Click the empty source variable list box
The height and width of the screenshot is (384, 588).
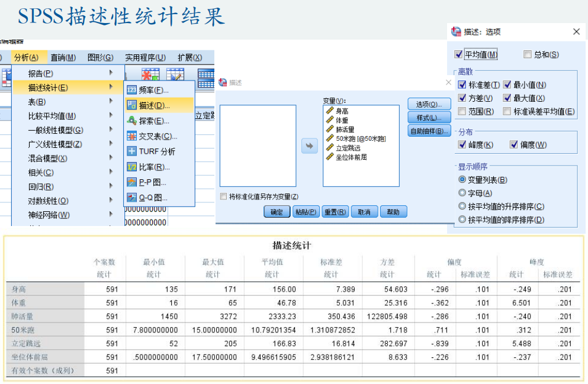click(258, 146)
